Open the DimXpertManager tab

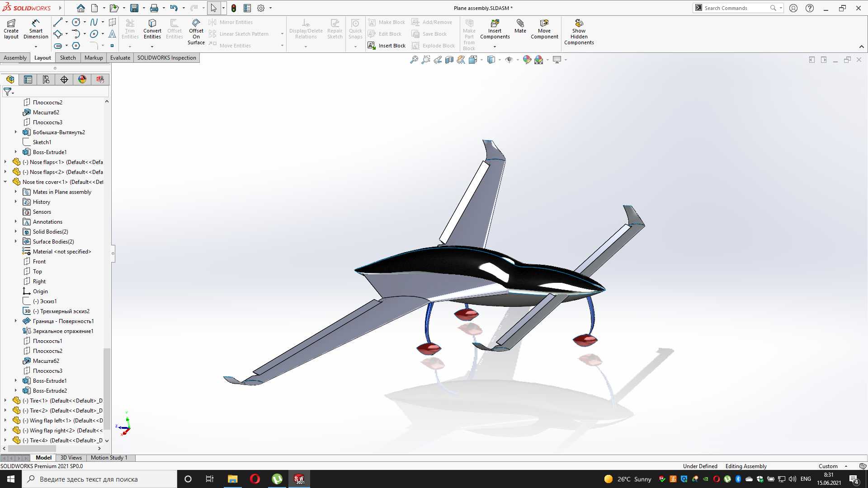(x=64, y=80)
